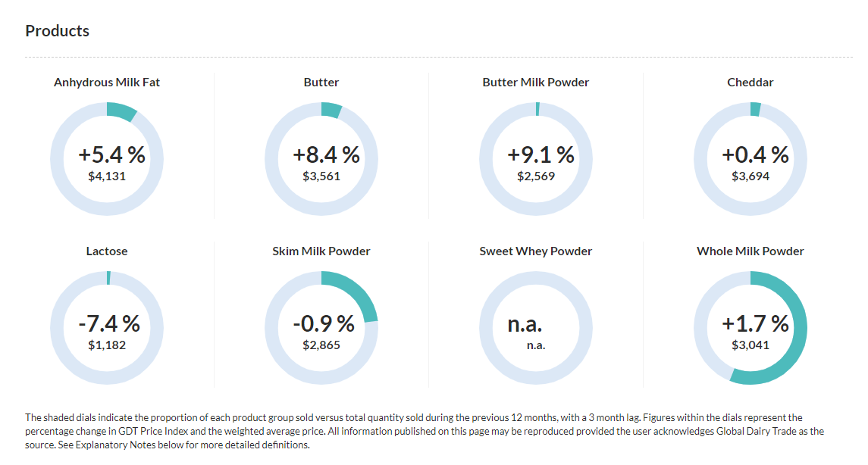Click the large n.a. Sweet Whey value
Viewport: 868px width, 465px height.
pos(525,324)
